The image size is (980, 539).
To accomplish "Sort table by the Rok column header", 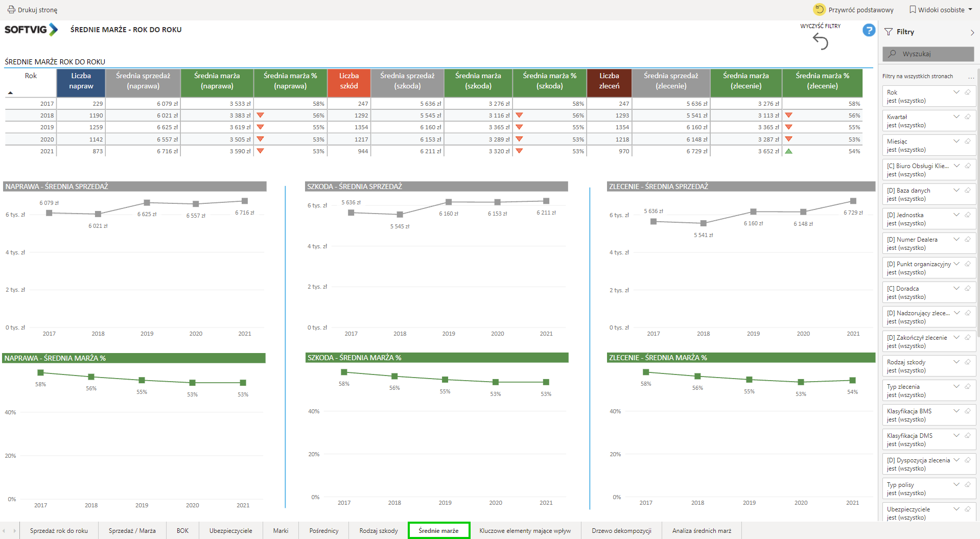I will click(31, 76).
